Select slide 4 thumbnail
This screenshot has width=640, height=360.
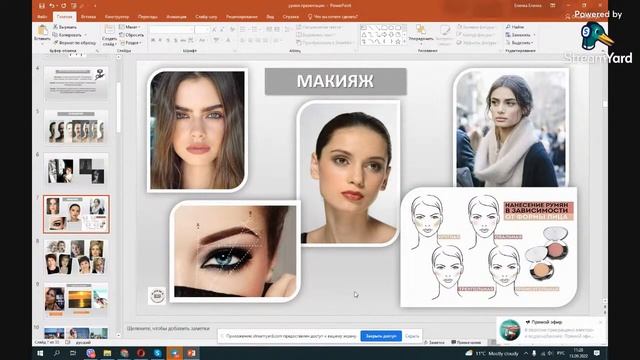(76, 84)
